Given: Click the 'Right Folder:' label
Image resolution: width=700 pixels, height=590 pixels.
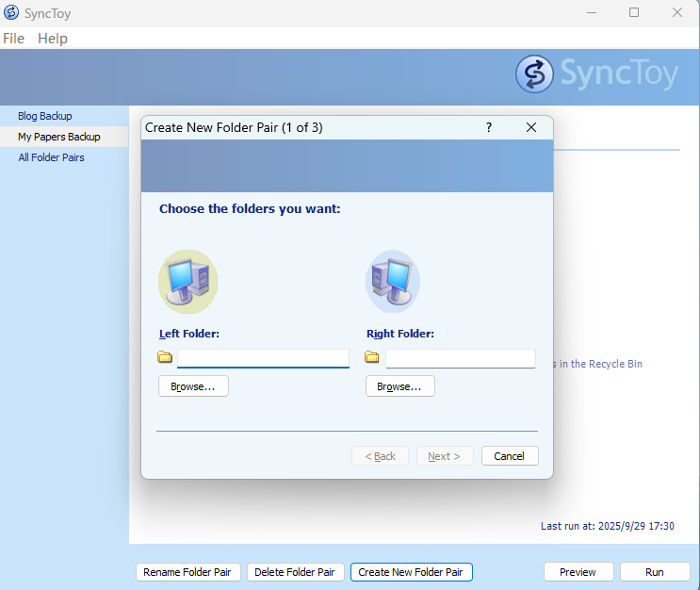Looking at the screenshot, I should coord(400,334).
